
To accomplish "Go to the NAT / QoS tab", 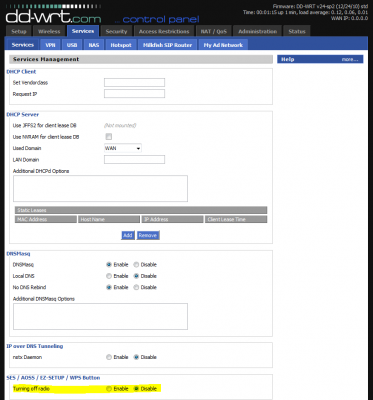I will (x=213, y=31).
